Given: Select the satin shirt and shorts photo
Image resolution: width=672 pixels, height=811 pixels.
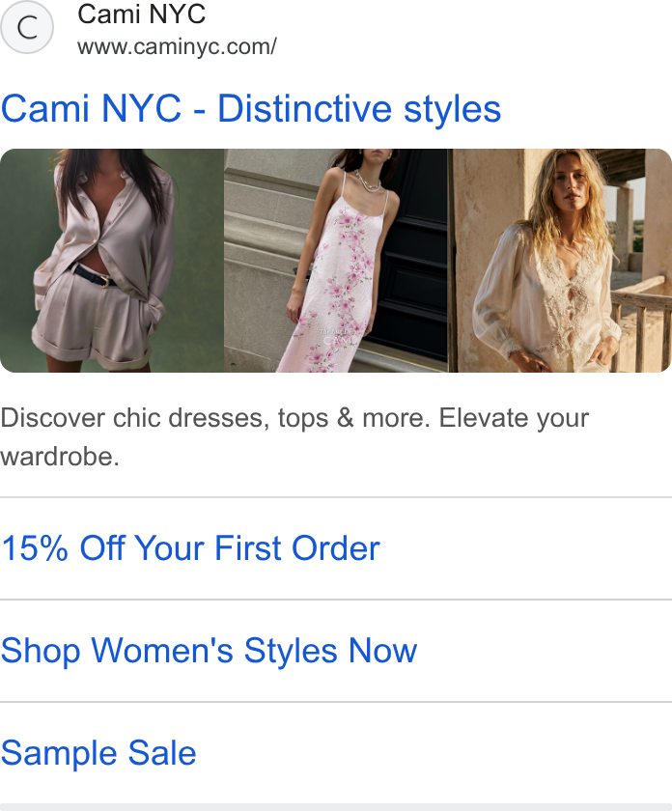Looking at the screenshot, I should click(x=112, y=261).
